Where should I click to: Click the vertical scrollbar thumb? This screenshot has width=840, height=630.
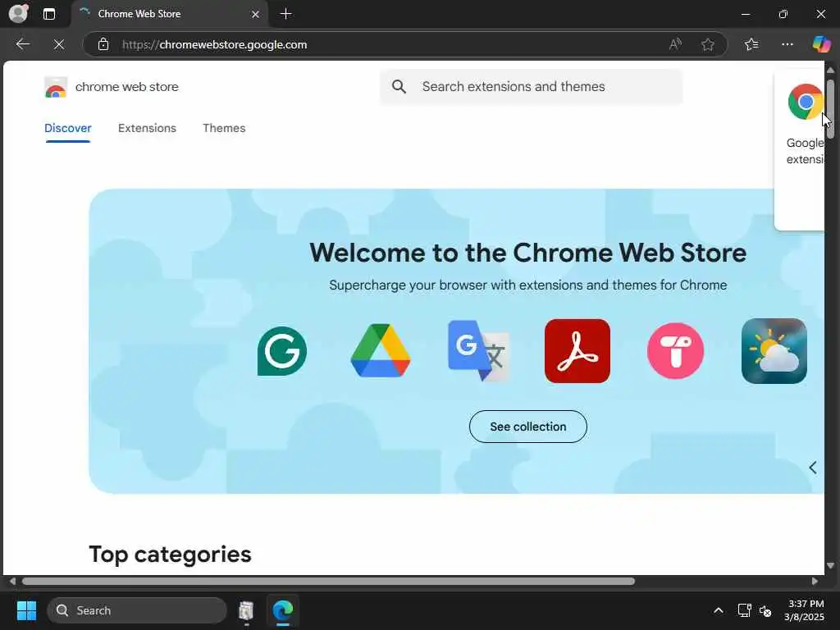click(x=830, y=109)
